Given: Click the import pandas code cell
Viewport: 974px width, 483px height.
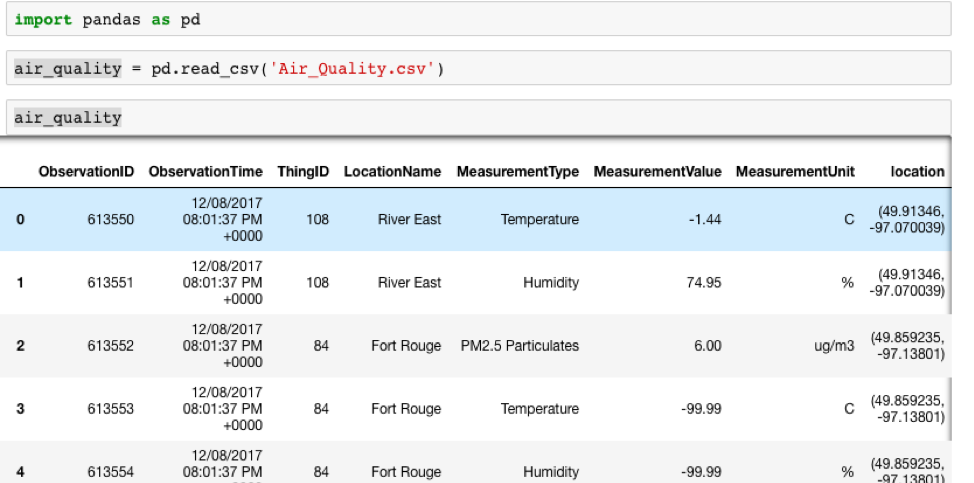Looking at the screenshot, I should (x=478, y=19).
